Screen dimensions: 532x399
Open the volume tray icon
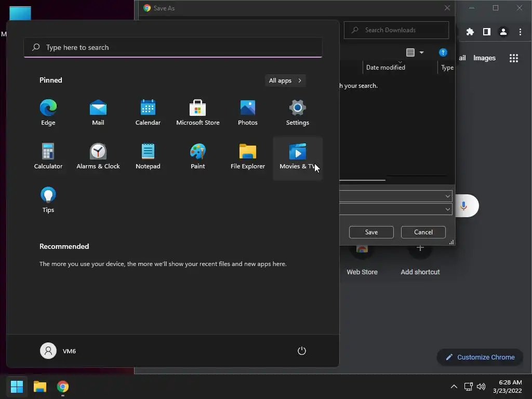481,387
